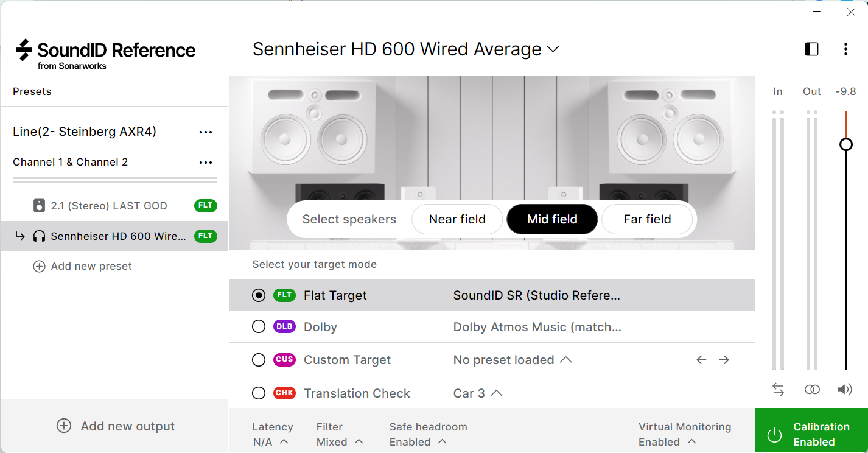The width and height of the screenshot is (868, 453).
Task: Click the speaker volume mute icon
Action: tap(845, 390)
